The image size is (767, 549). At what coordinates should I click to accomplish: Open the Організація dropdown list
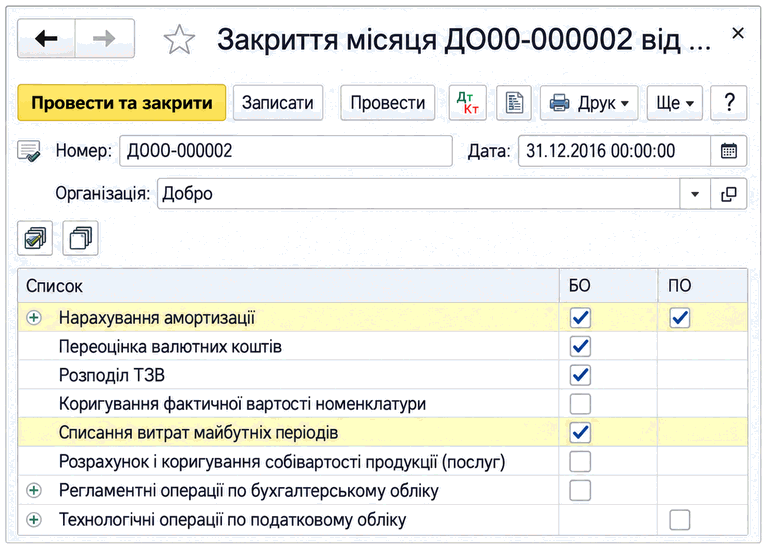coord(695,194)
